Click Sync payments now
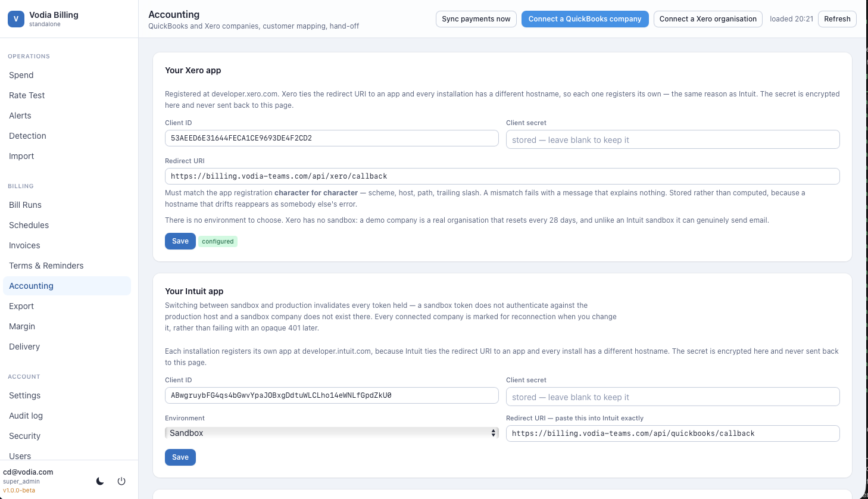Viewport: 868px width, 499px height. pyautogui.click(x=476, y=19)
